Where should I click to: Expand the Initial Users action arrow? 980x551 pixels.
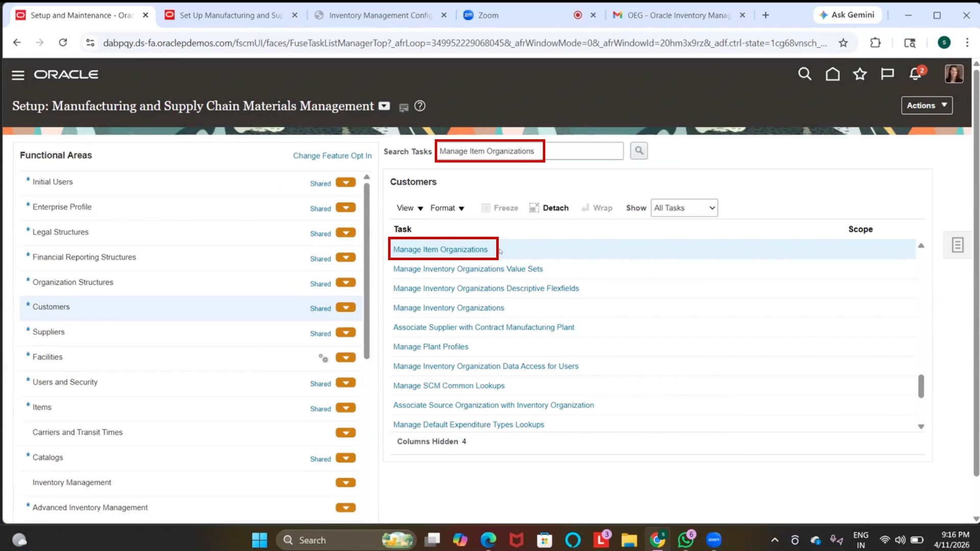click(346, 183)
